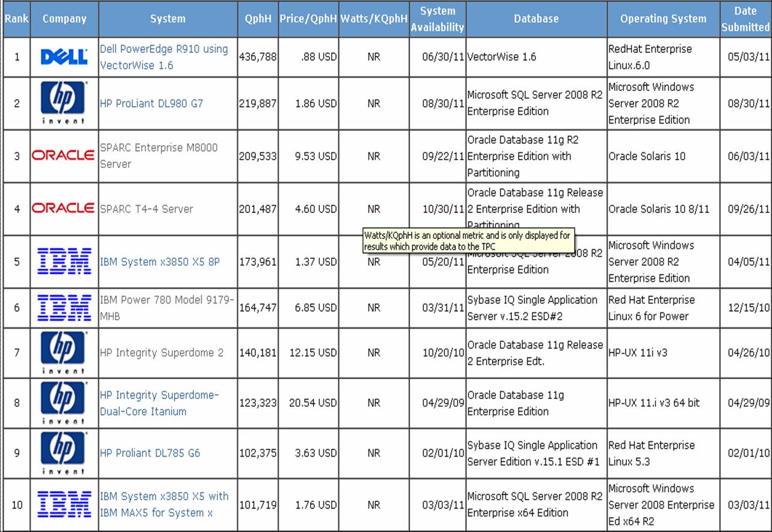Click the IBM logo in rank 5 row
The image size is (772, 532).
point(64,262)
